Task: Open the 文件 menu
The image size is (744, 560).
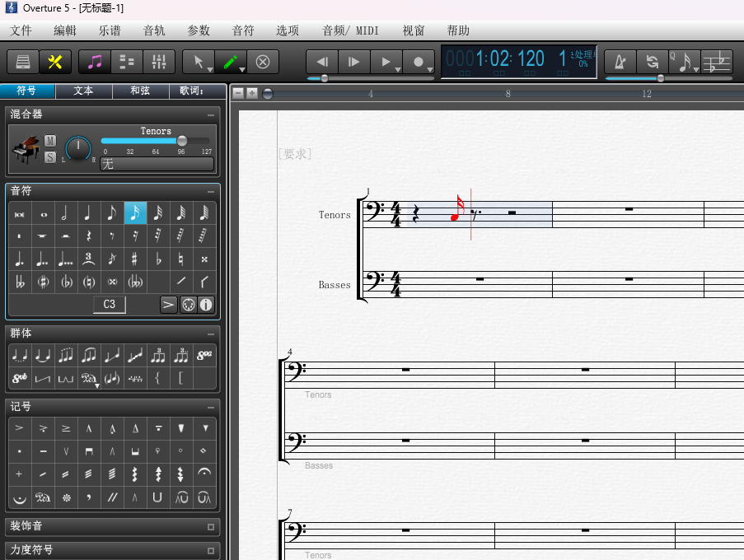Action: (21, 30)
